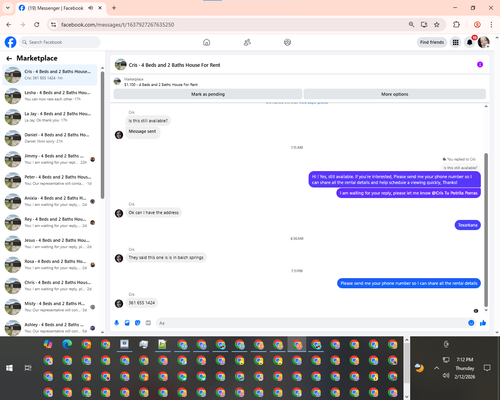This screenshot has height=400, width=500.
Task: Open the notifications bell
Action: pos(469,42)
